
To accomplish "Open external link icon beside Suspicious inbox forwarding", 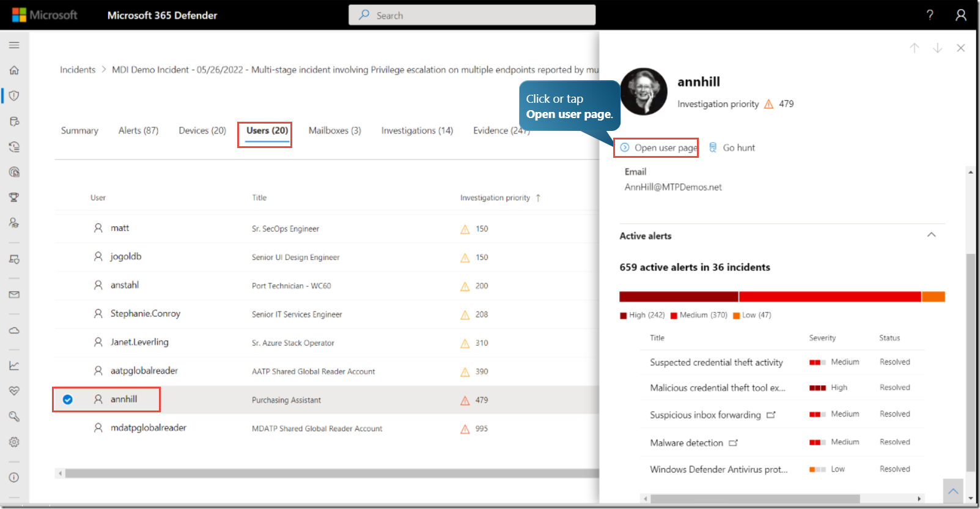I will 772,415.
